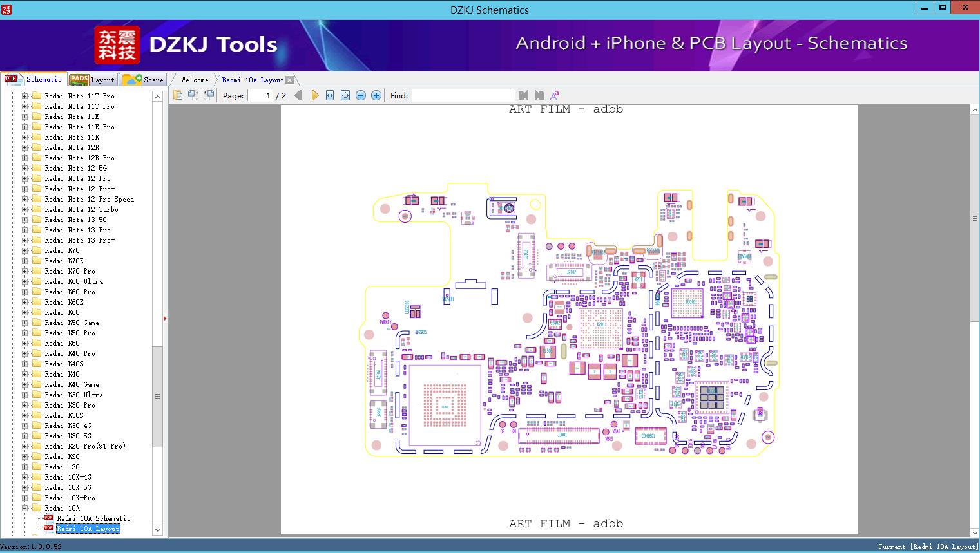The height and width of the screenshot is (553, 980).
Task: Toggle match case search icon
Action: 554,95
